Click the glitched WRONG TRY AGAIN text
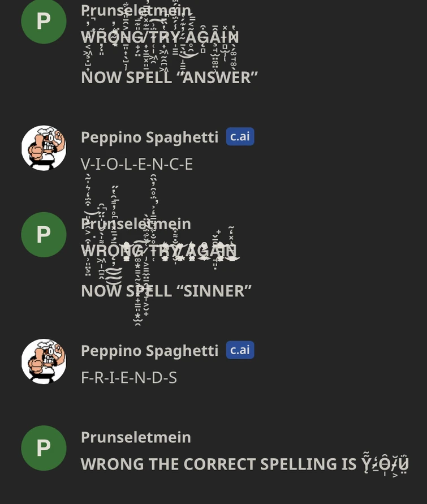 point(160,250)
